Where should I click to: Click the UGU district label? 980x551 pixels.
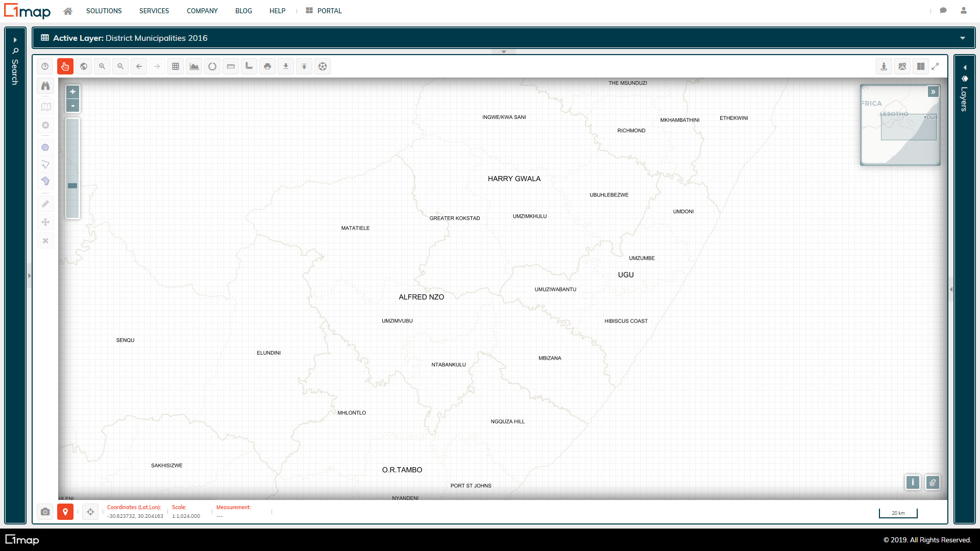[626, 274]
